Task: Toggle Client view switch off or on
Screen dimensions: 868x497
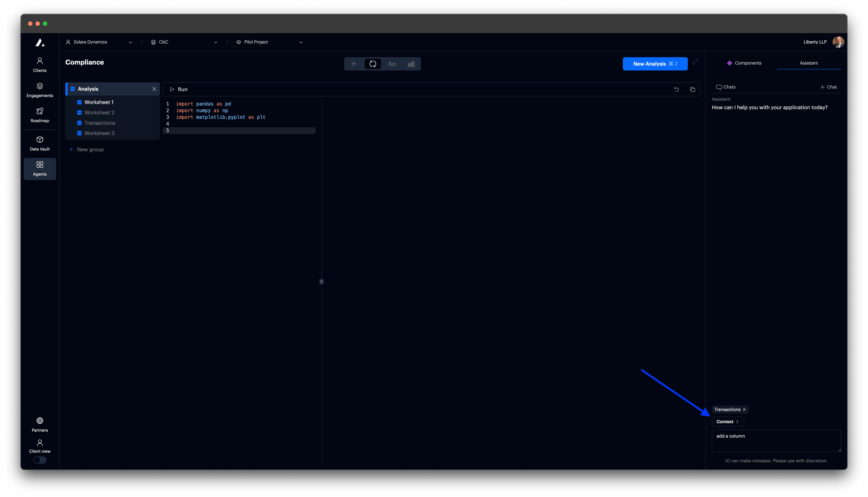Action: click(40, 460)
